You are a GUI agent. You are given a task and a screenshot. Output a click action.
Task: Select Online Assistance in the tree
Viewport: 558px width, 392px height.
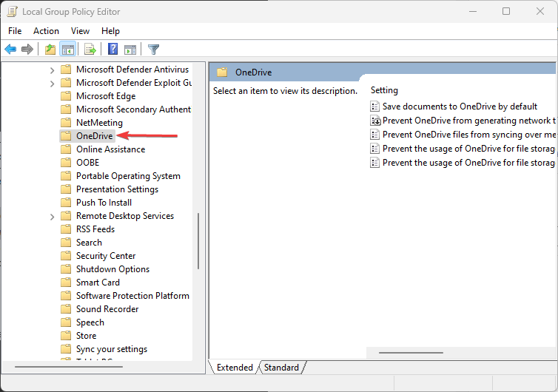[111, 149]
